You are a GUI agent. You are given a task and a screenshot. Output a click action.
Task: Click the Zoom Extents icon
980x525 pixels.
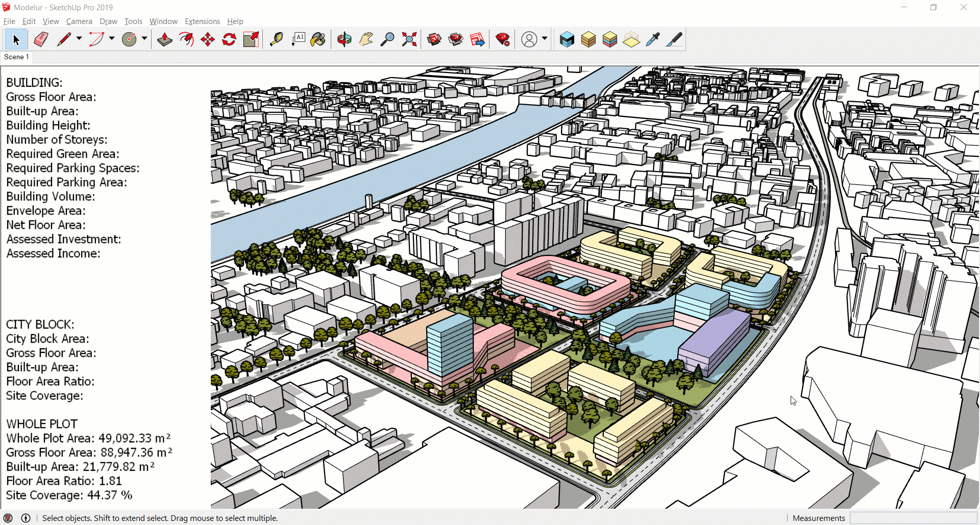[409, 39]
